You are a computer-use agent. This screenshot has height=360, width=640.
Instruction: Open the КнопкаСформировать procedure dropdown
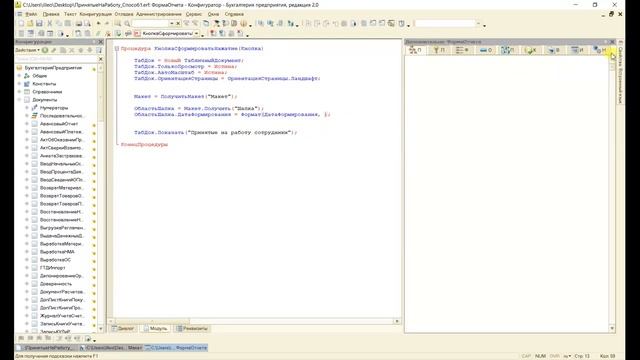click(196, 33)
